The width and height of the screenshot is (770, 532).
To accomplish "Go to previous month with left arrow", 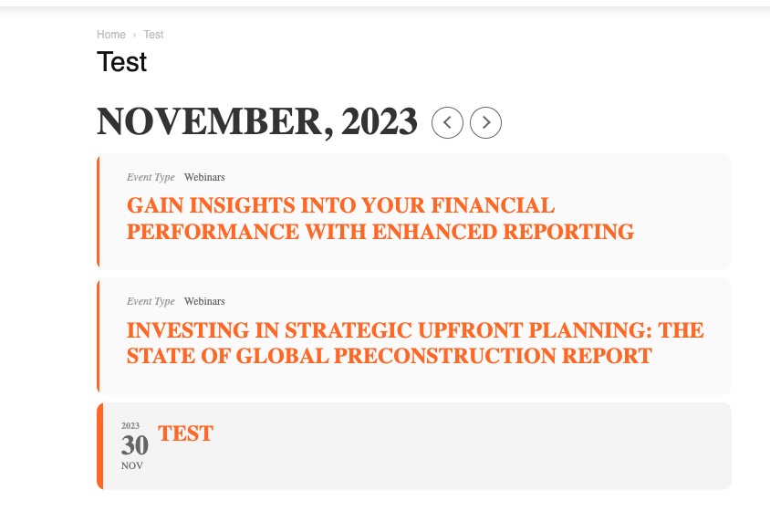I will coord(447,122).
